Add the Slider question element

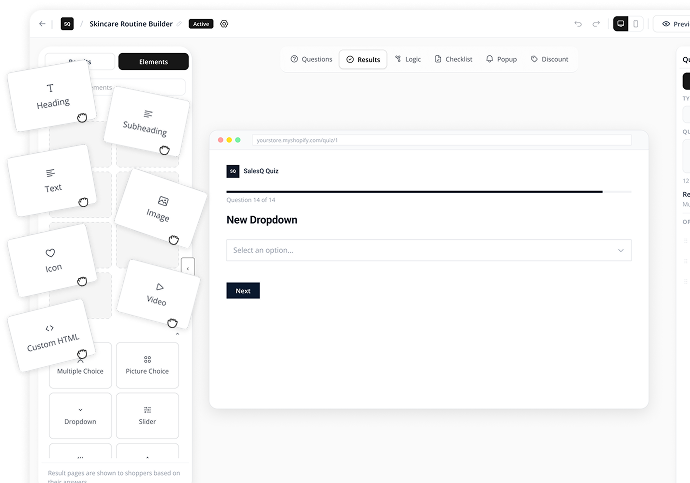coord(147,416)
